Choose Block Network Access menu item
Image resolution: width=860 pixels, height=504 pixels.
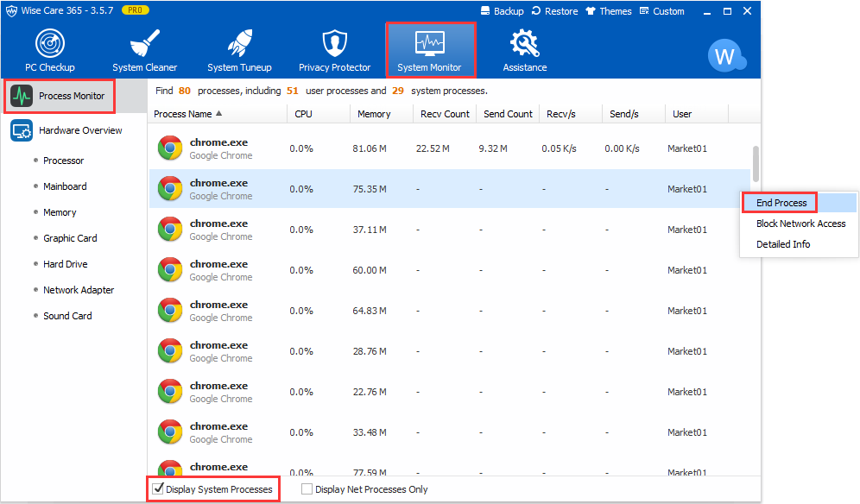(x=799, y=224)
